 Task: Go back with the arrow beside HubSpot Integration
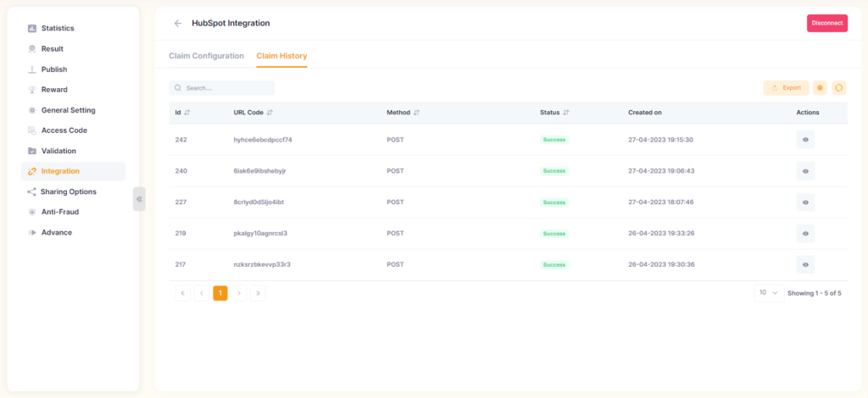pos(178,23)
